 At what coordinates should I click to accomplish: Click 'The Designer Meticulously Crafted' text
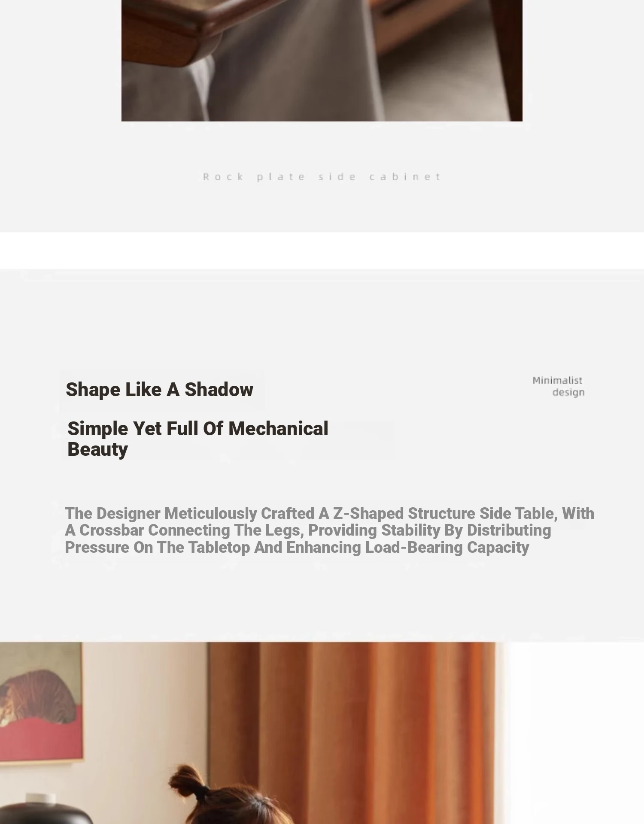(x=189, y=513)
